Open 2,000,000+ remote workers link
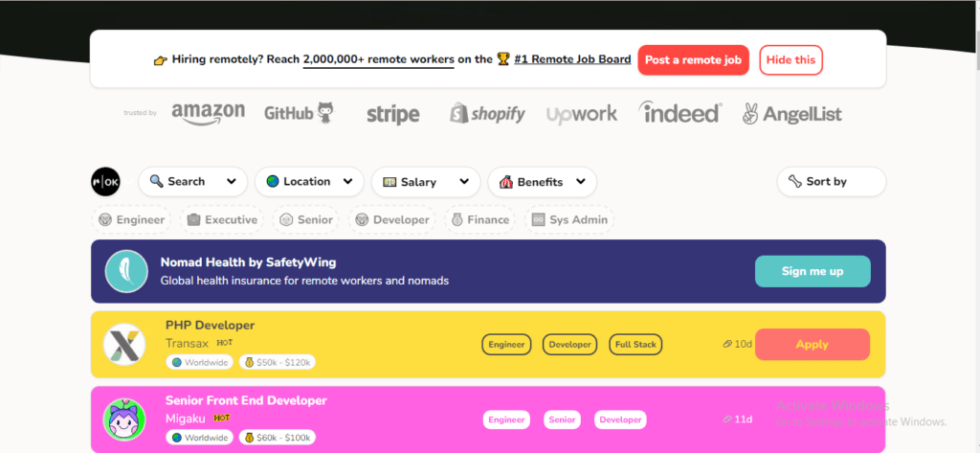The image size is (980, 453). coord(379,60)
